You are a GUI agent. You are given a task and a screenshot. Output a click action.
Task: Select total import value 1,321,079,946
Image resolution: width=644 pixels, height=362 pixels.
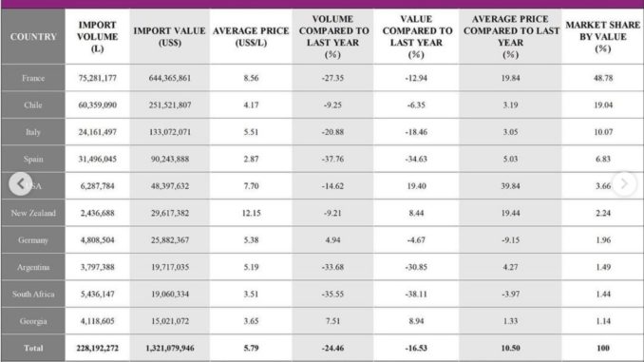(x=170, y=348)
